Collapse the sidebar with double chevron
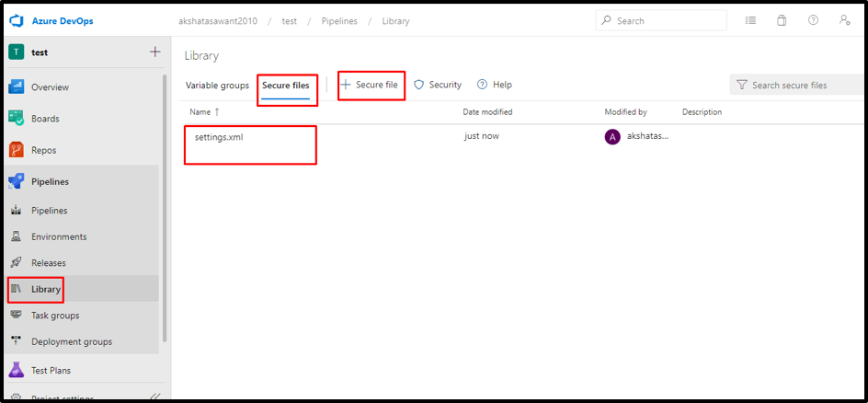 point(155,397)
